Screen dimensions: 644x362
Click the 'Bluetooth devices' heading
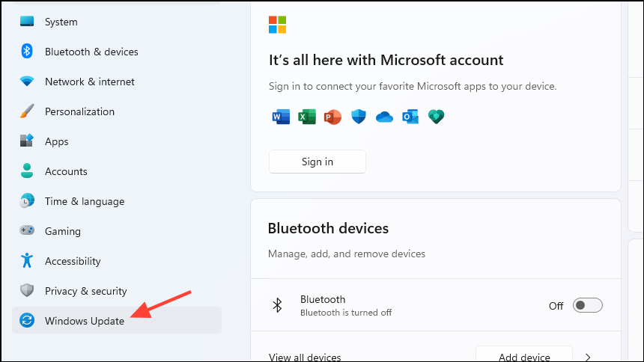coord(328,228)
